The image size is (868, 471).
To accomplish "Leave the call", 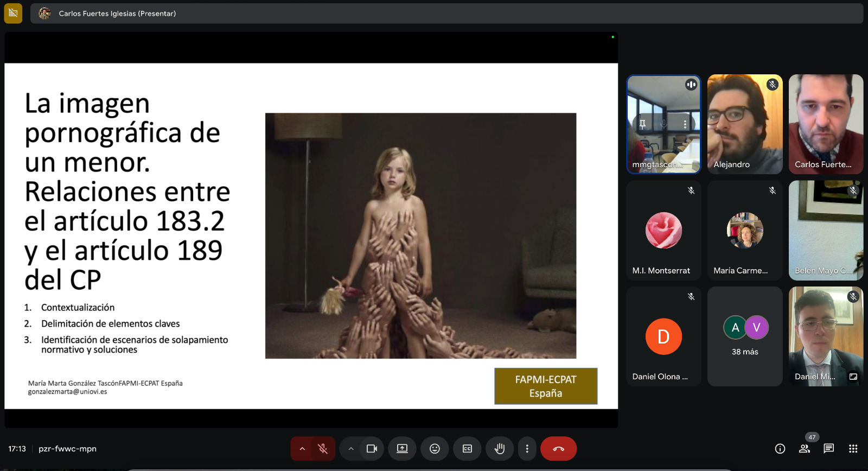I will 558,449.
